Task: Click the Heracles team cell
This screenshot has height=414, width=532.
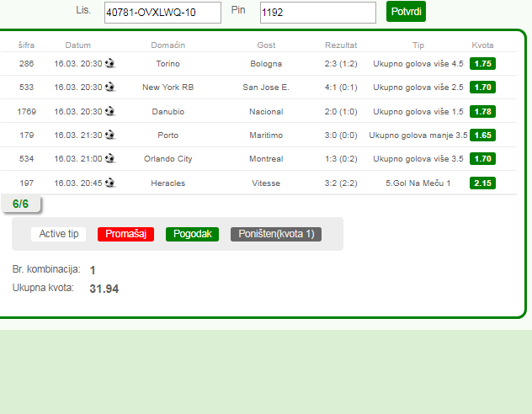Action: tap(168, 183)
